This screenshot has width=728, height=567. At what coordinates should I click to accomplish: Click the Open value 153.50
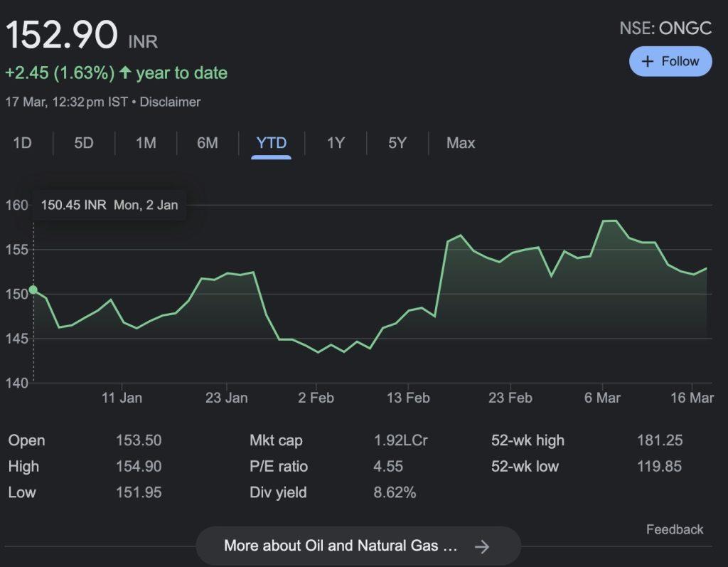[139, 440]
